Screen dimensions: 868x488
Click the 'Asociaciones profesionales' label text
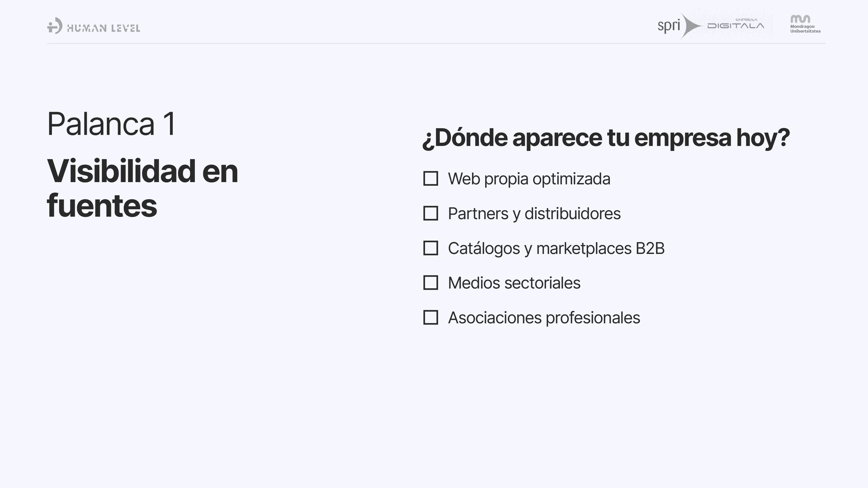point(544,318)
